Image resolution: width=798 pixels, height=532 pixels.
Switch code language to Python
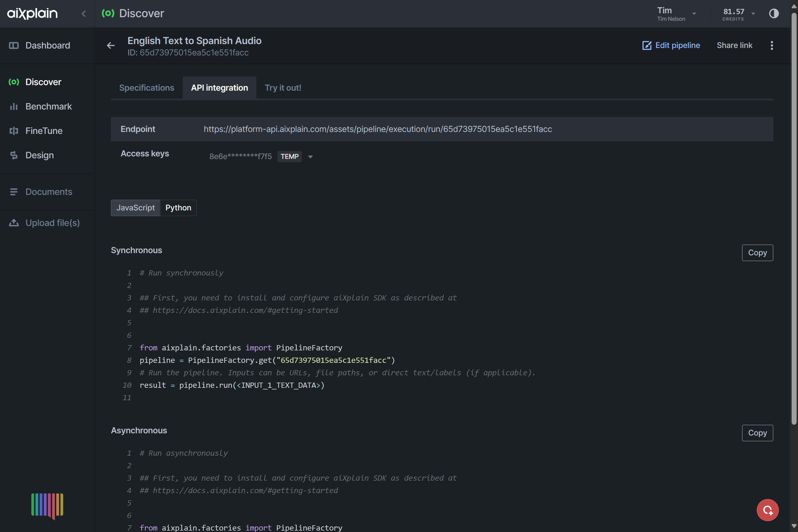(179, 208)
